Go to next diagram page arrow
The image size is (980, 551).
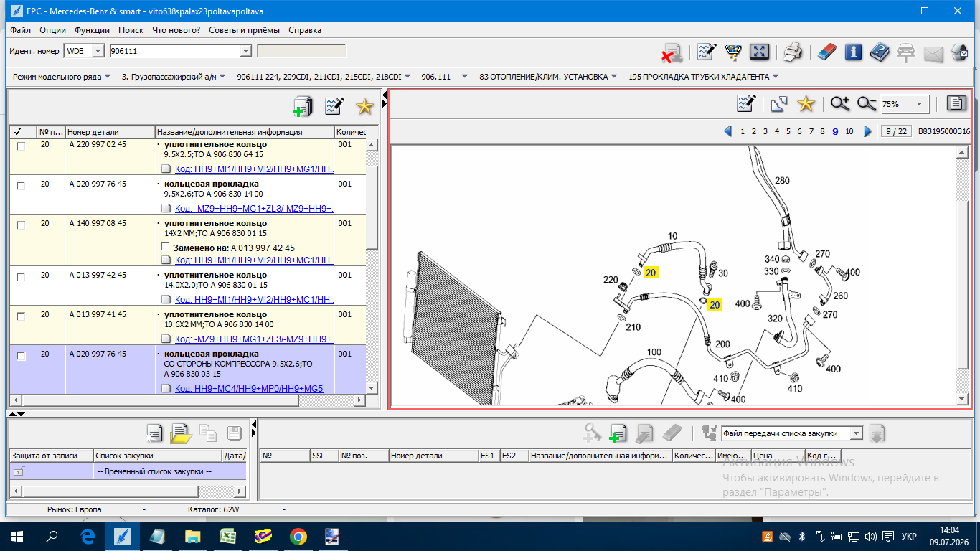click(867, 131)
